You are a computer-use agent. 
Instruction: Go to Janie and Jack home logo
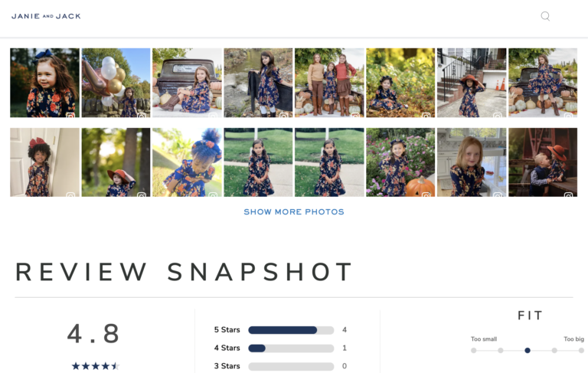[x=46, y=16]
